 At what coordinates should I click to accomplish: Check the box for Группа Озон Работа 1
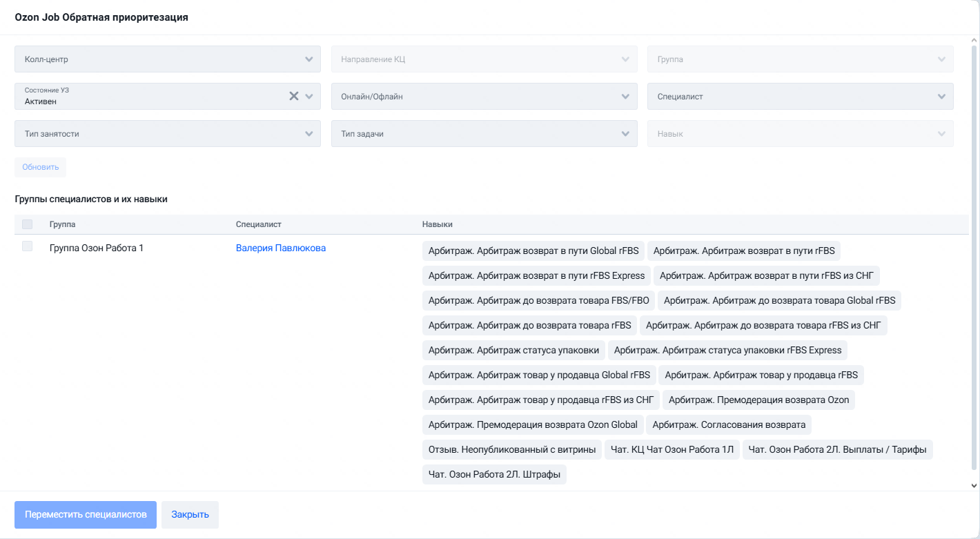(28, 246)
